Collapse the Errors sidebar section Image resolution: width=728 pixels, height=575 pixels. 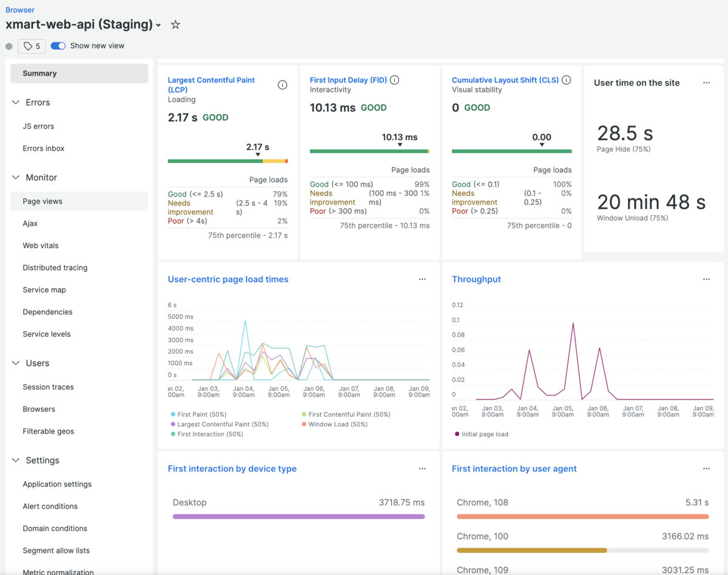tap(16, 103)
